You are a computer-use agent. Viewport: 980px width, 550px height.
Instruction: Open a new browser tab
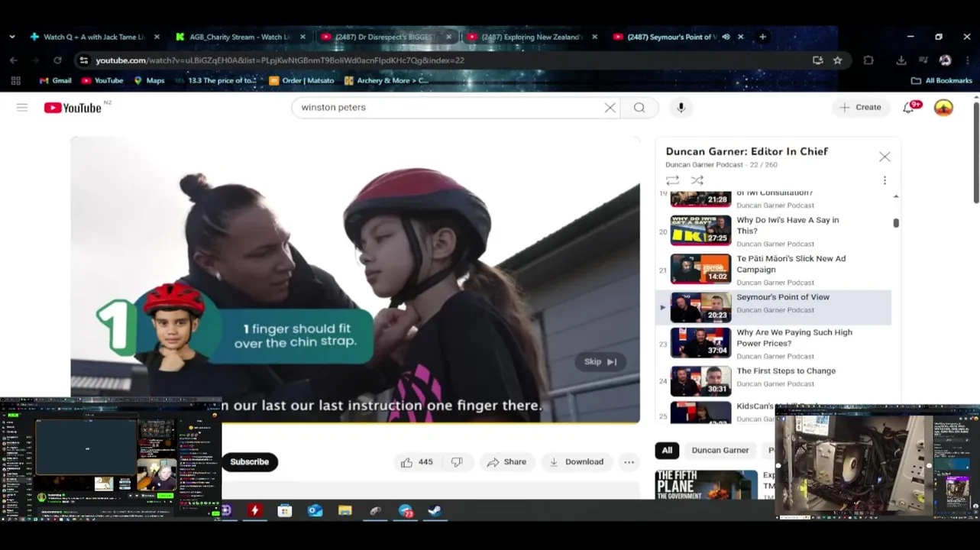[762, 37]
